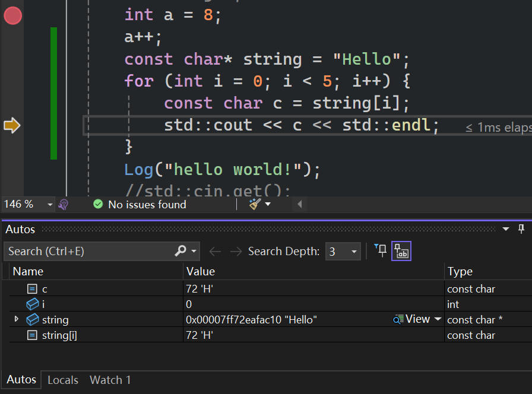532x394 pixels.
Task: Switch to the Watch 1 tab
Action: (110, 380)
